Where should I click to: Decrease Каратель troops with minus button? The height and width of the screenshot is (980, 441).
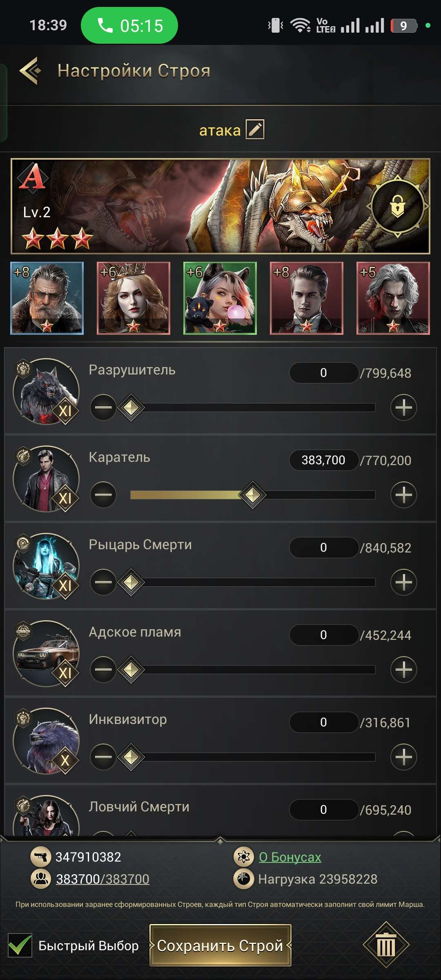point(103,495)
